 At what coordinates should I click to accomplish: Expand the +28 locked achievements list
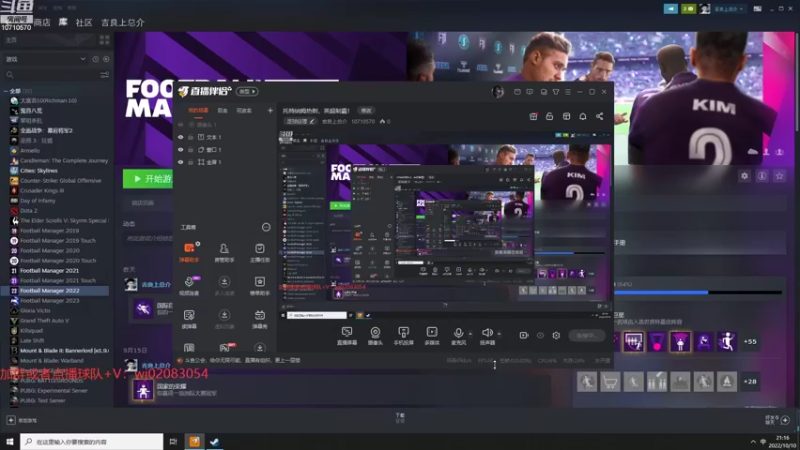tap(750, 382)
